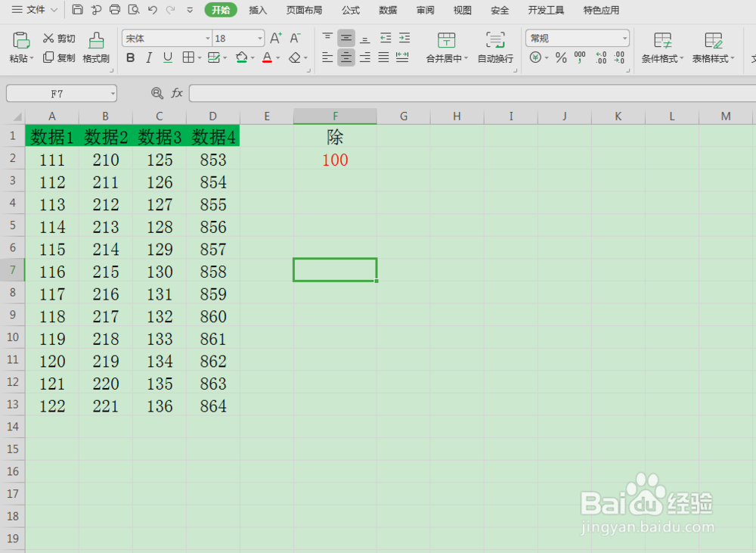The width and height of the screenshot is (756, 553).
Task: Click the Paste clipboard icon
Action: pos(20,41)
